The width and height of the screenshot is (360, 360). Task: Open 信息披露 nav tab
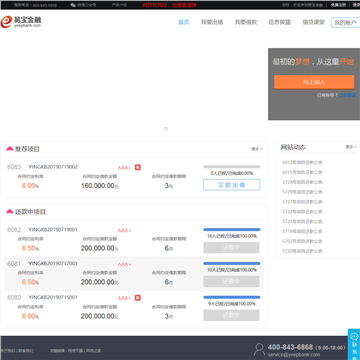(x=280, y=22)
